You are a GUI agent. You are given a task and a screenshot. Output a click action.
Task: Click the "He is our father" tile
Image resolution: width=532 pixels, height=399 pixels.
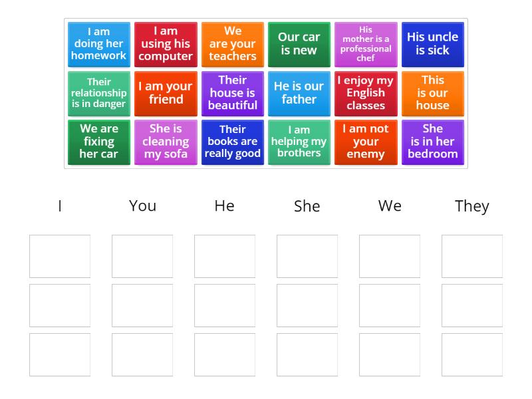coord(299,94)
